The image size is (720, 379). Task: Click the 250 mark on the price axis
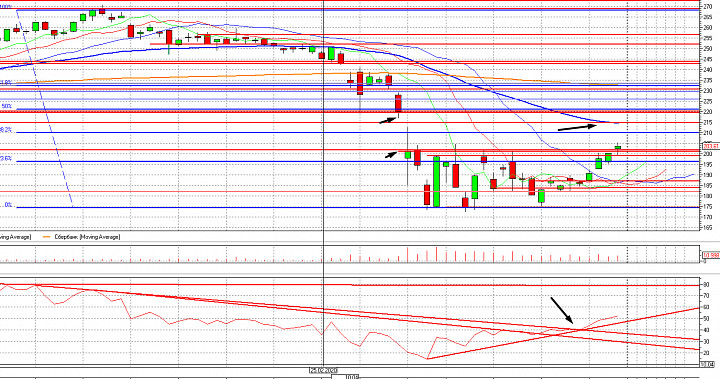(x=708, y=49)
